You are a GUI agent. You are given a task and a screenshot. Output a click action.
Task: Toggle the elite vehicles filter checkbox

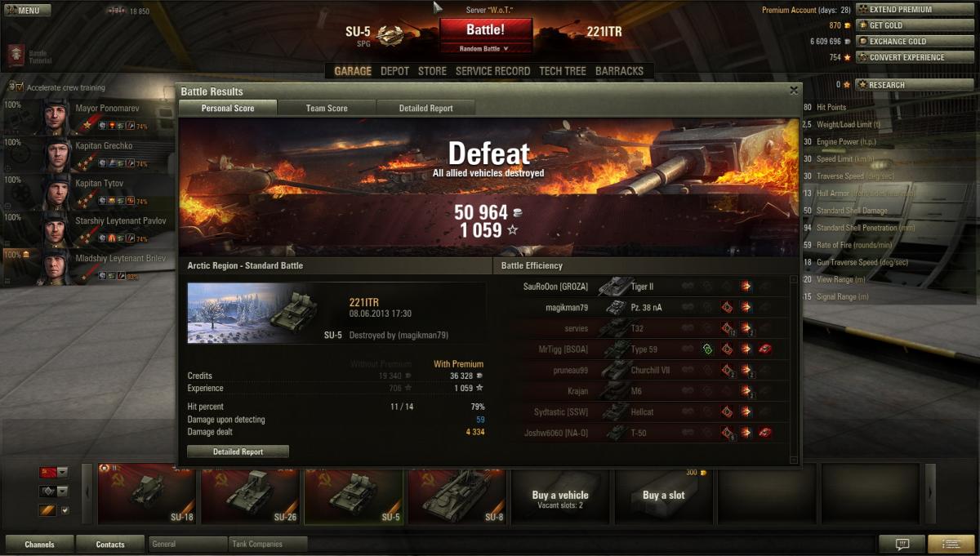[66, 510]
